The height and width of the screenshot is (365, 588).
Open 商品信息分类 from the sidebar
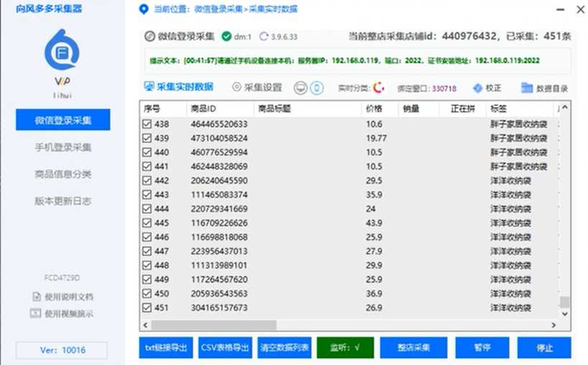63,174
